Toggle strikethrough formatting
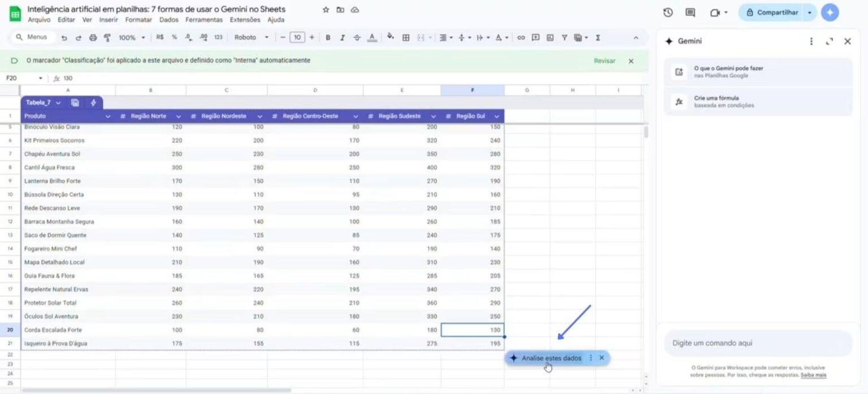 click(357, 38)
